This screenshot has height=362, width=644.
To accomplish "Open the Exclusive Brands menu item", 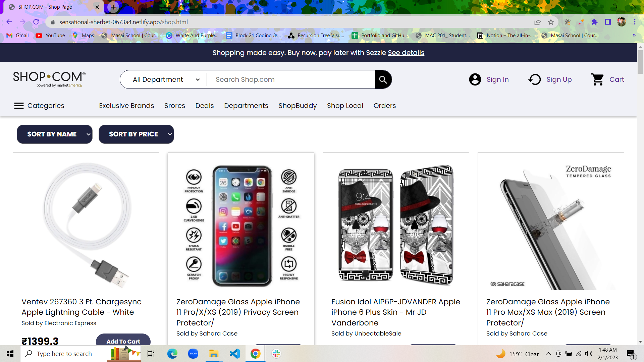I will [x=126, y=106].
